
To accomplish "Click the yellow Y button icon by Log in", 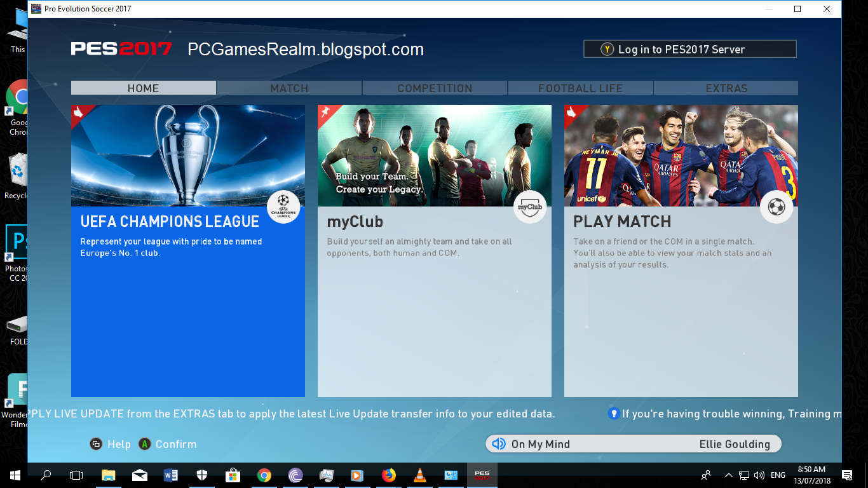I will pos(607,49).
